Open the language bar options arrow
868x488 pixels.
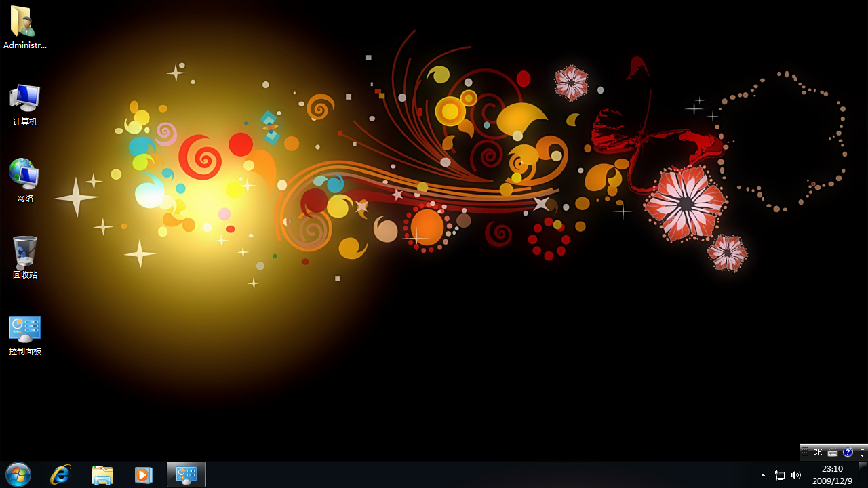[862, 455]
